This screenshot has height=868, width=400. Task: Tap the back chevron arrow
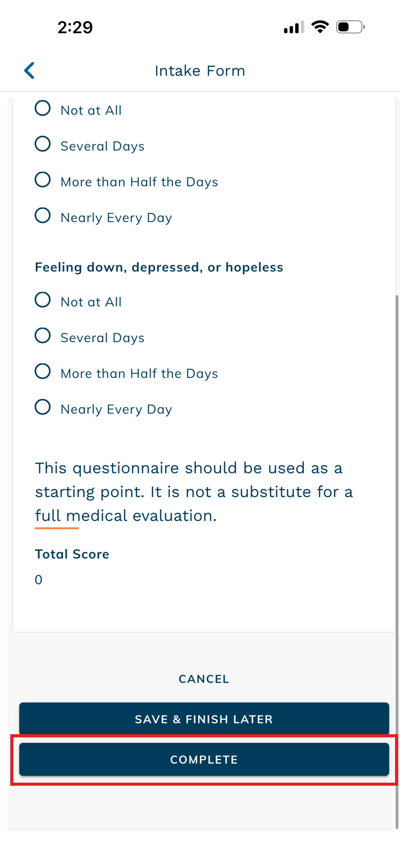coord(30,70)
